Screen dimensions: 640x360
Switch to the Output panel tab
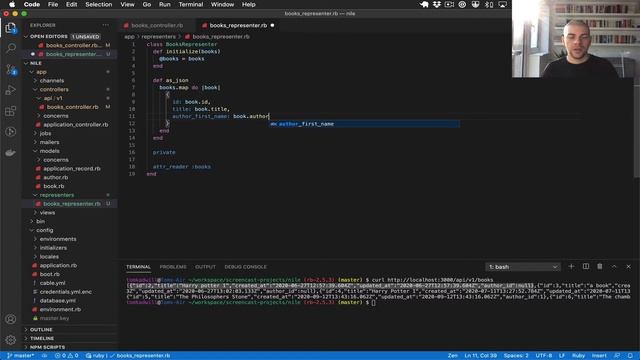pos(205,267)
